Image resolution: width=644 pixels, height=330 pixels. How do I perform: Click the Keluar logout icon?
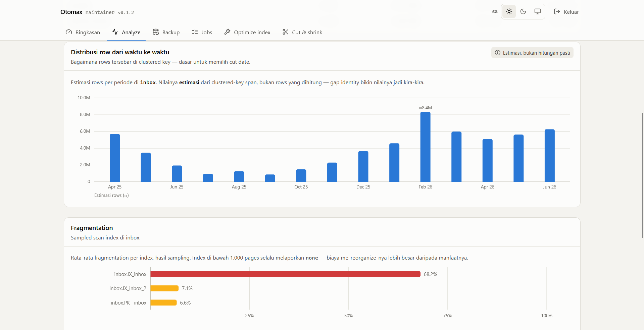point(557,12)
